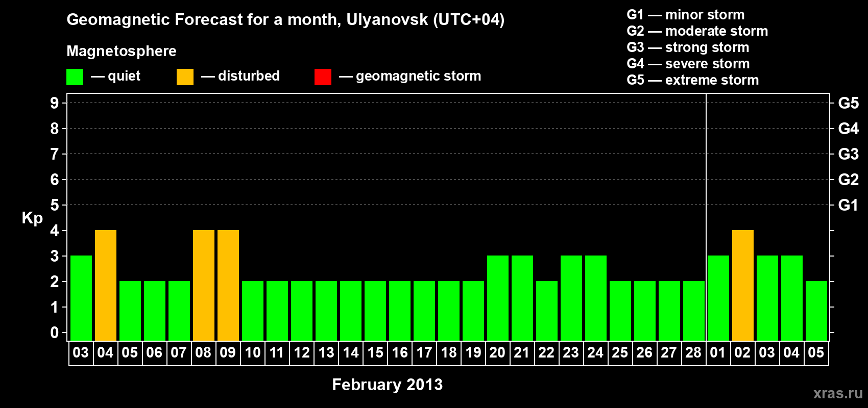Click the date label 10
868x408 pixels.
coord(252,352)
